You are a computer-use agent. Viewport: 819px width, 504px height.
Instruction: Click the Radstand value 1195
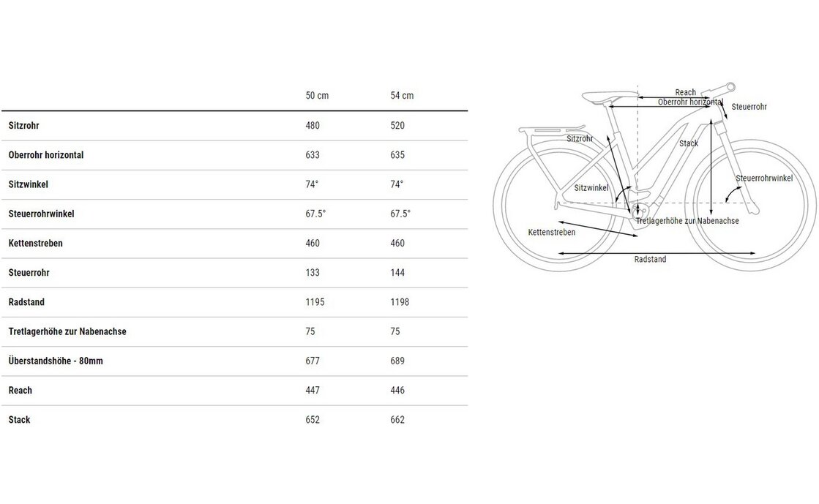(315, 302)
